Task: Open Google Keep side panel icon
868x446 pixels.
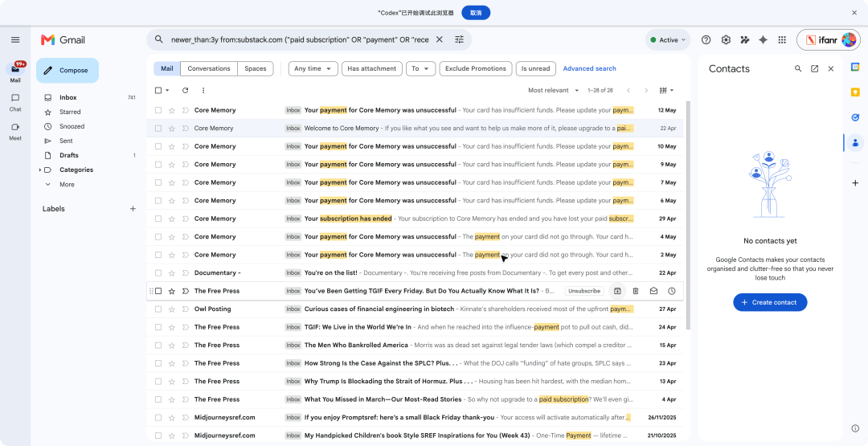Action: (x=855, y=92)
